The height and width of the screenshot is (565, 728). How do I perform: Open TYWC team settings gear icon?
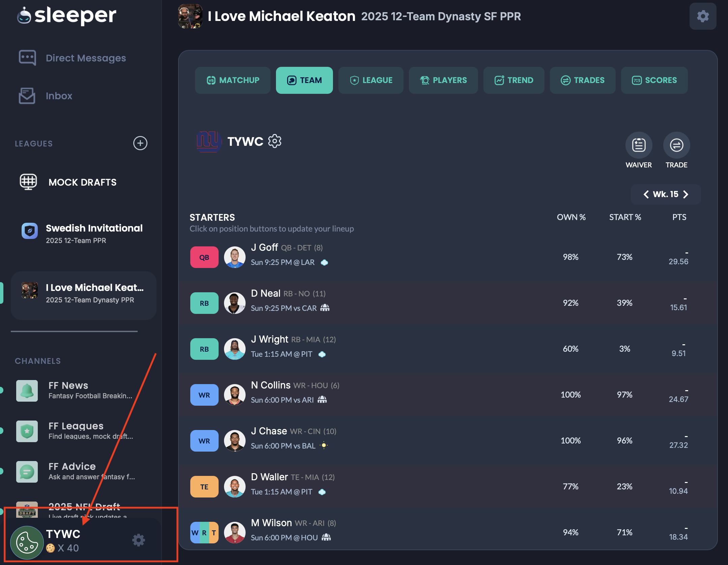(275, 141)
